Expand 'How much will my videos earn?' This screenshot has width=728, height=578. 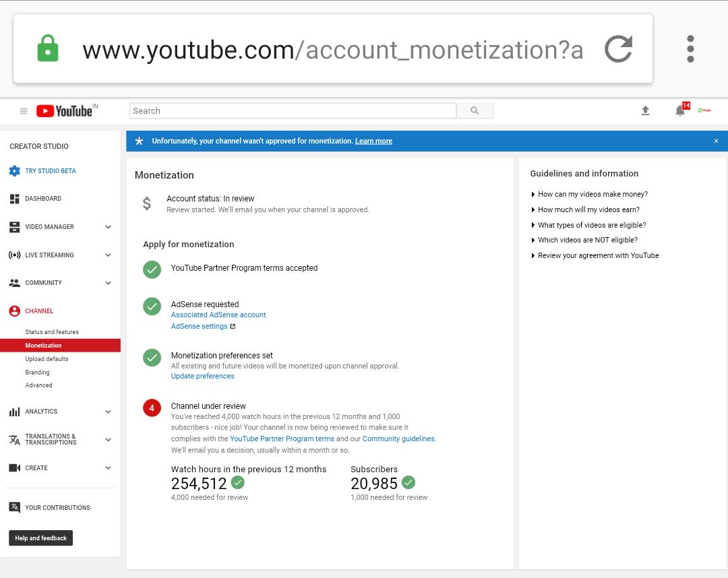[585, 210]
